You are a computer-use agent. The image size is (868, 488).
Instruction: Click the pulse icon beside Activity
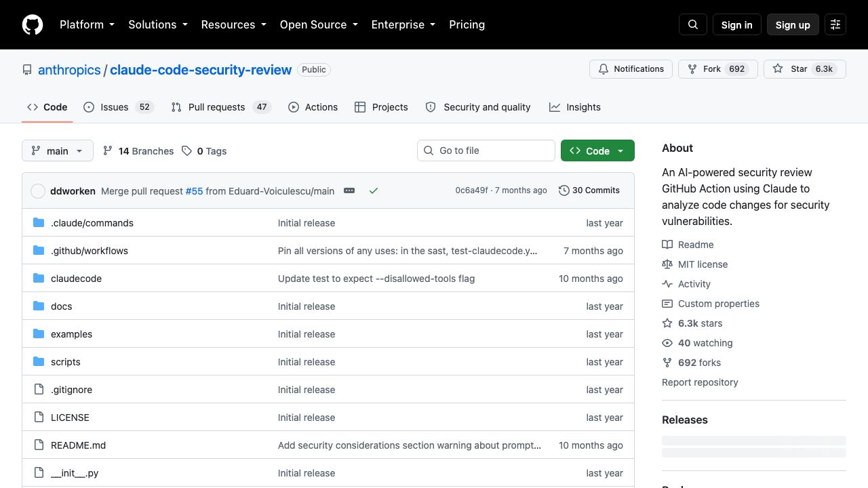point(667,284)
